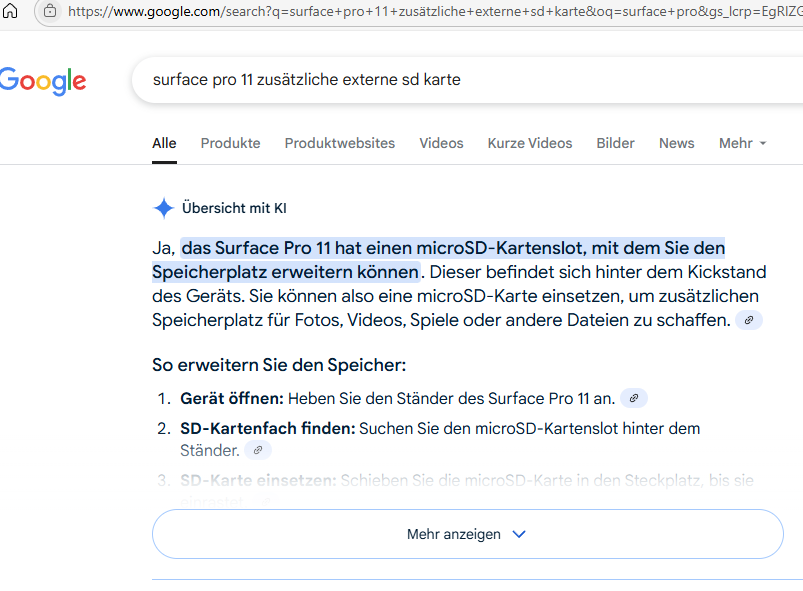Image resolution: width=803 pixels, height=591 pixels.
Task: Click the 'Gerät öffnen:' step text
Action: tap(231, 398)
